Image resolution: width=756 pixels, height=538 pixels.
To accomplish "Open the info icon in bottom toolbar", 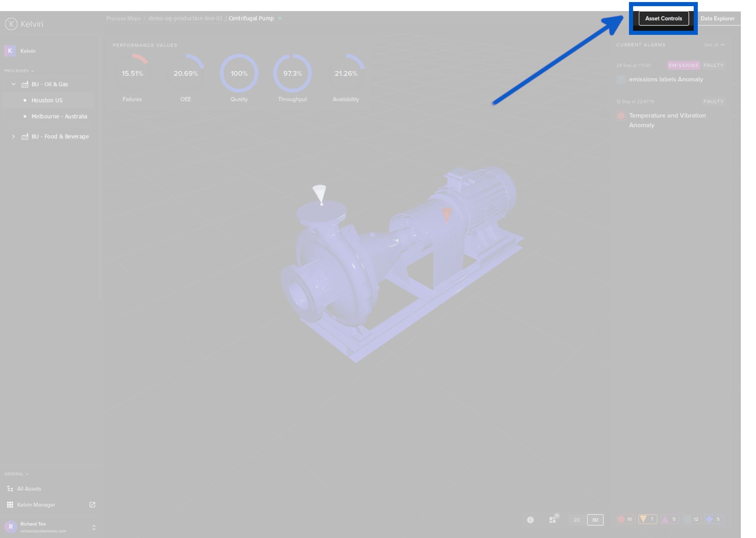I will (x=530, y=520).
